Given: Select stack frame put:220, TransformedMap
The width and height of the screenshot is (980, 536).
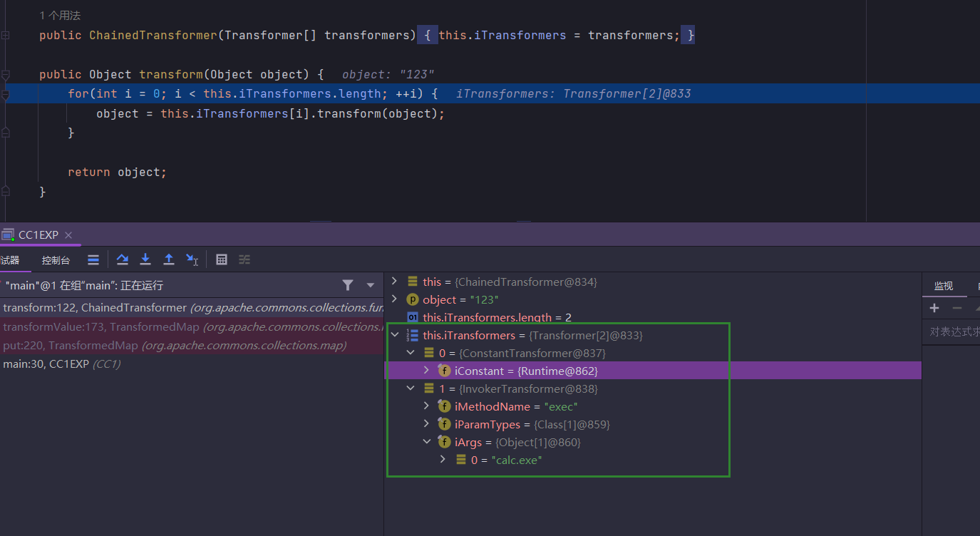Looking at the screenshot, I should [192, 345].
